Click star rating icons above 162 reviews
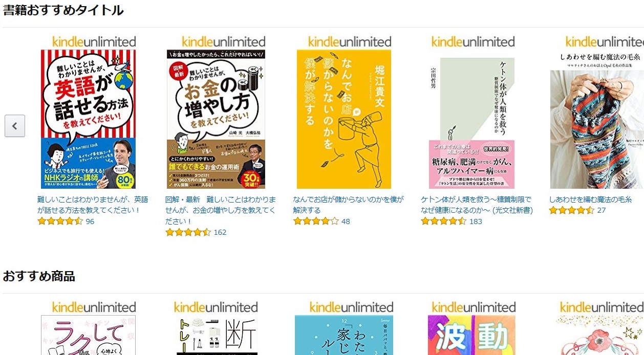Image resolution: width=644 pixels, height=355 pixels. 188,232
